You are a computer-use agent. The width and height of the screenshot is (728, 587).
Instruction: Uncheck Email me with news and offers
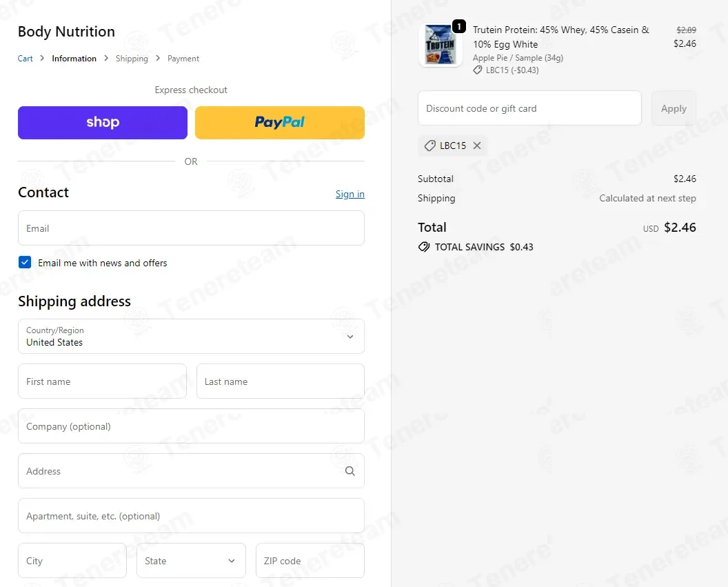[25, 262]
